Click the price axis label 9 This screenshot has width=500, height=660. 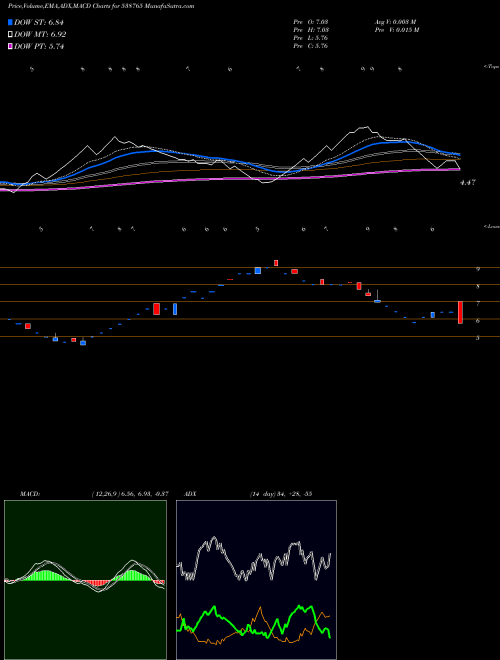[x=478, y=269]
